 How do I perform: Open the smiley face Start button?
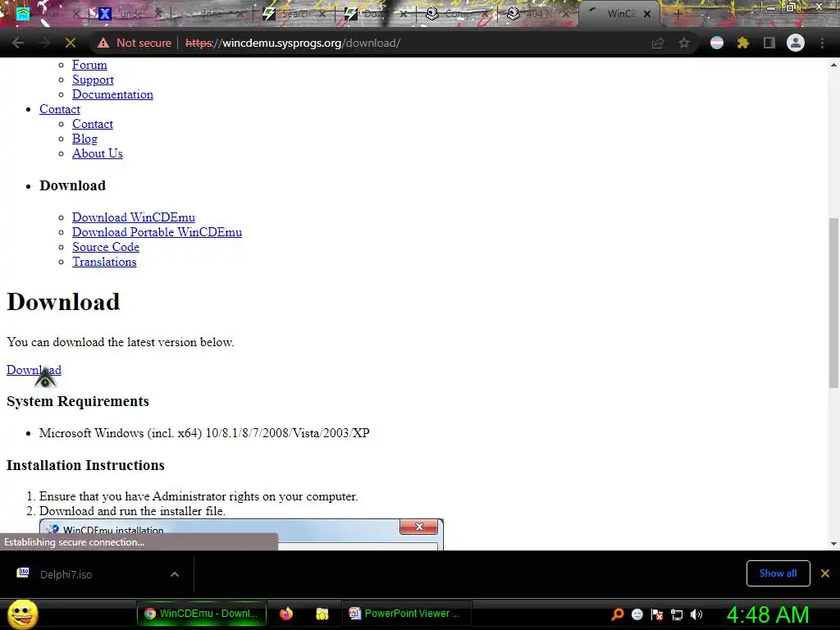coord(22,614)
